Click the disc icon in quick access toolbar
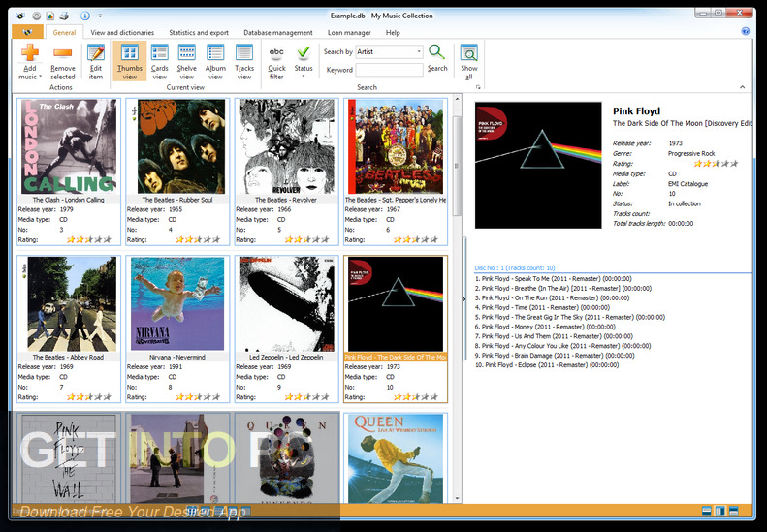The width and height of the screenshot is (767, 532). click(36, 16)
